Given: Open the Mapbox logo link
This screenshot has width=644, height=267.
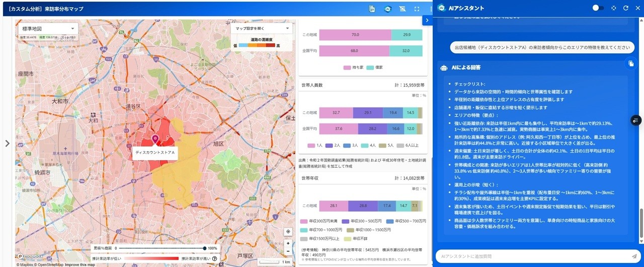Looking at the screenshot, I should [31, 256].
